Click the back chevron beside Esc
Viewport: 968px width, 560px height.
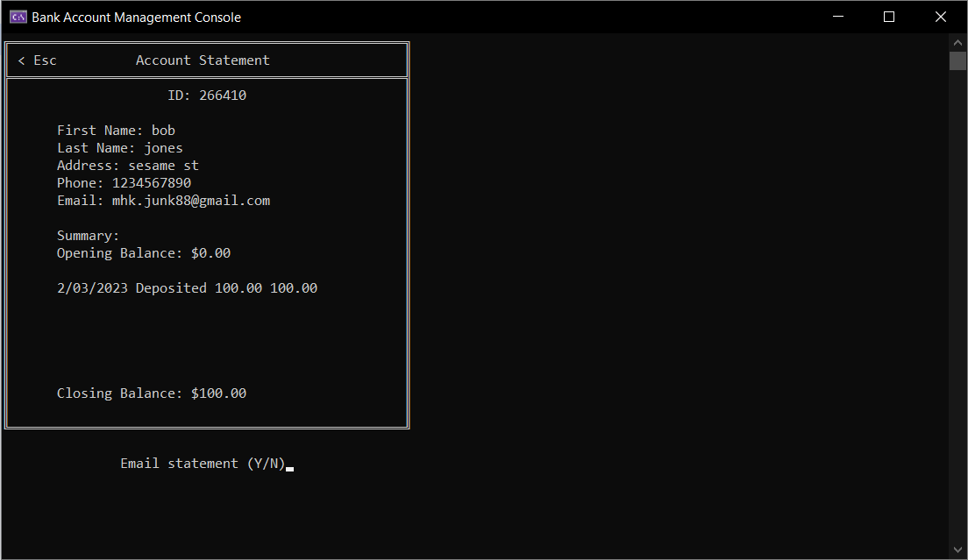[20, 60]
